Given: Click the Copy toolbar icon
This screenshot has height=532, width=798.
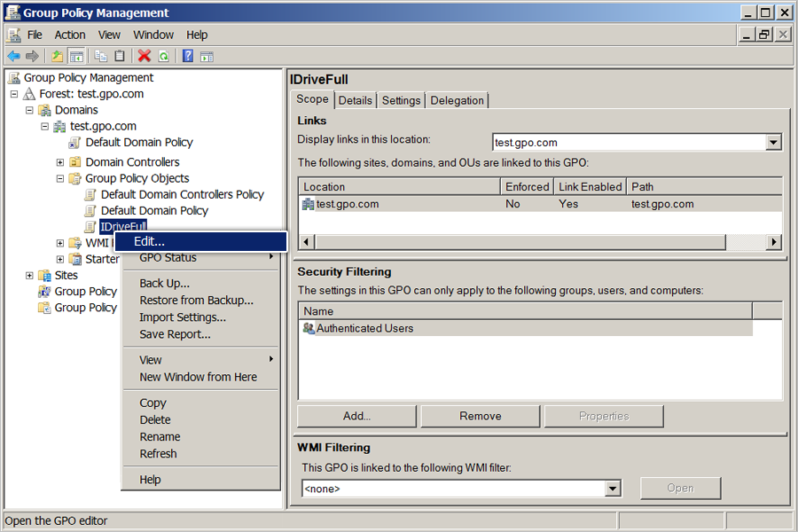Looking at the screenshot, I should coord(101,56).
